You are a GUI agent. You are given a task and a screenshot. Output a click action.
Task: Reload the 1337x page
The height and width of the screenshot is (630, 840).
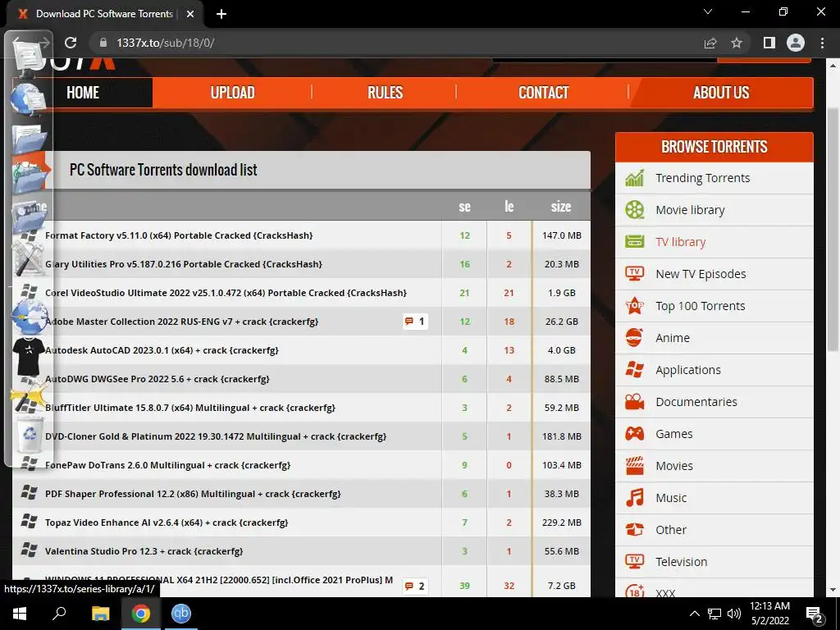[71, 43]
